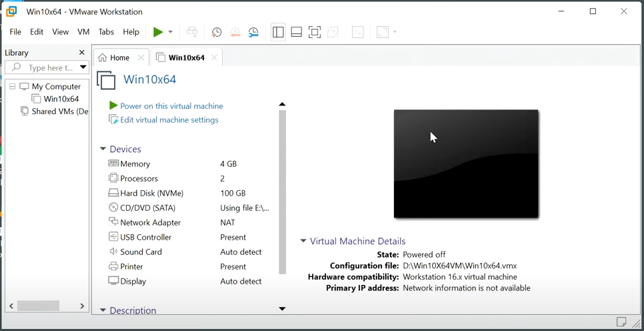Click the library scroll left arrow

coord(11,306)
